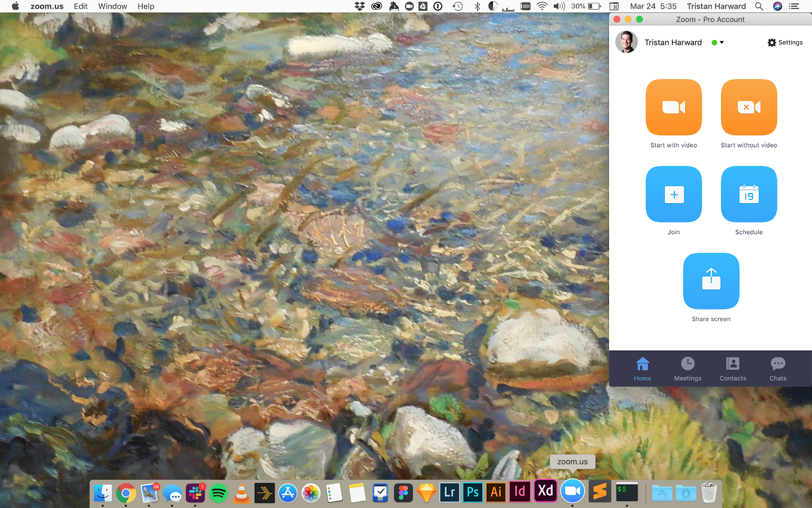Open Zoom Settings gear
The image size is (812, 508).
[785, 43]
